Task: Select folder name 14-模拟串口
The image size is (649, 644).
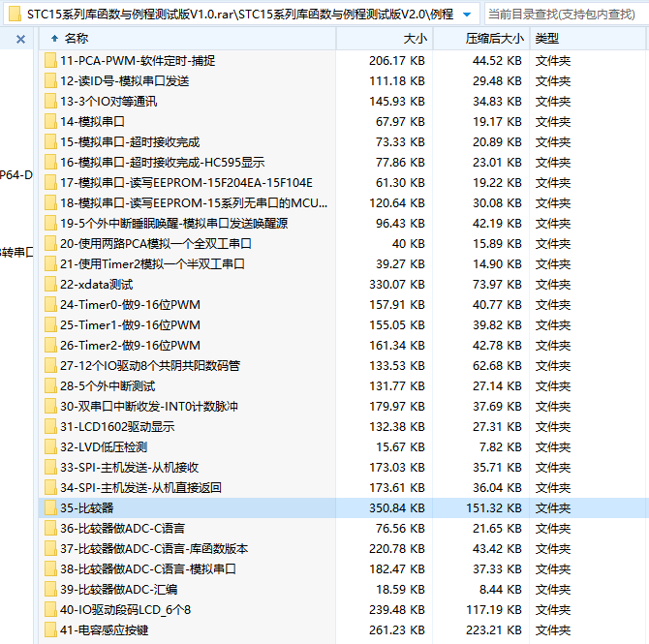Action: [92, 122]
